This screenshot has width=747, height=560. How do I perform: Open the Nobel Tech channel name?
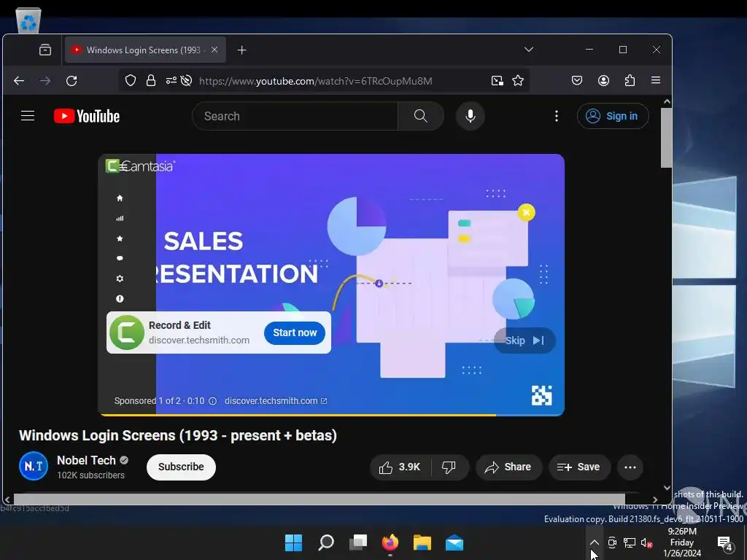[86, 461]
